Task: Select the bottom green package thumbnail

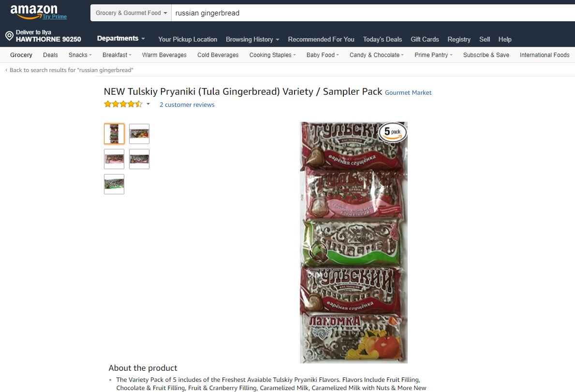Action: point(114,184)
